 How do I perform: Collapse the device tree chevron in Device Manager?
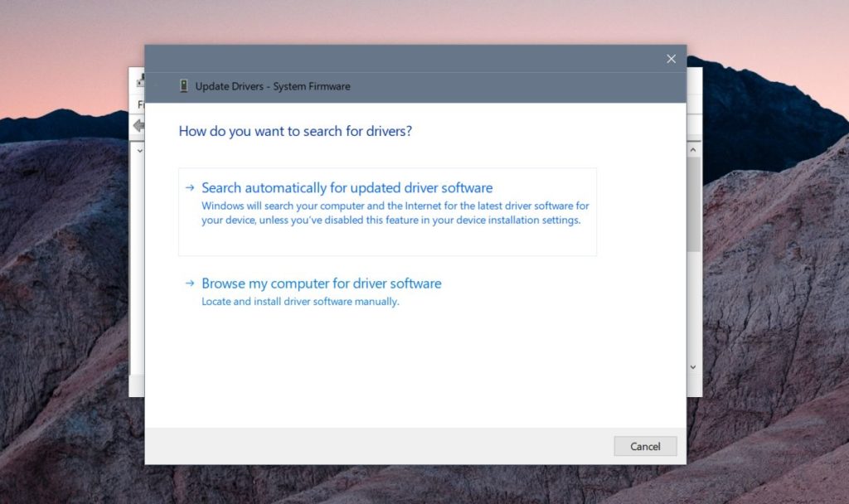tap(140, 151)
